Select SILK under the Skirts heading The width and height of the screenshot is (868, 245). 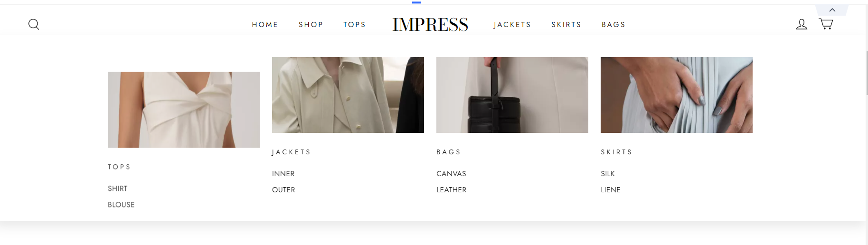tap(608, 174)
